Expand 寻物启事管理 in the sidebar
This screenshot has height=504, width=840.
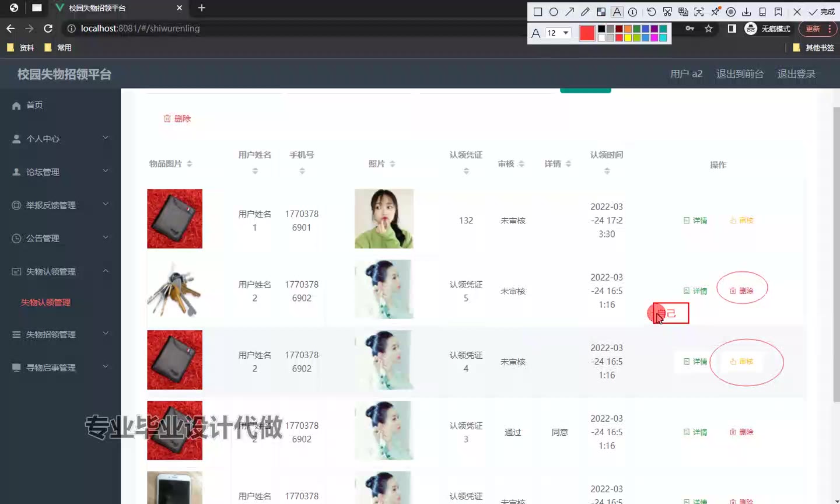click(x=60, y=368)
